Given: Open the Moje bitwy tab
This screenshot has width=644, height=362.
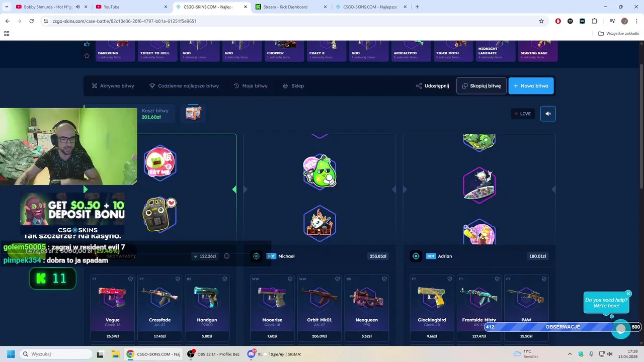Looking at the screenshot, I should click(x=251, y=86).
